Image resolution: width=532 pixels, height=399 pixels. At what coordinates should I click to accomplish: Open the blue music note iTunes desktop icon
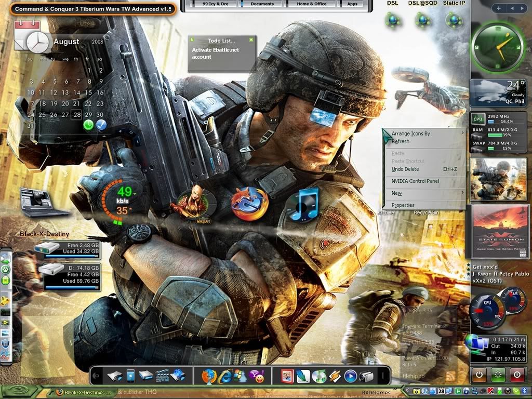[303, 205]
